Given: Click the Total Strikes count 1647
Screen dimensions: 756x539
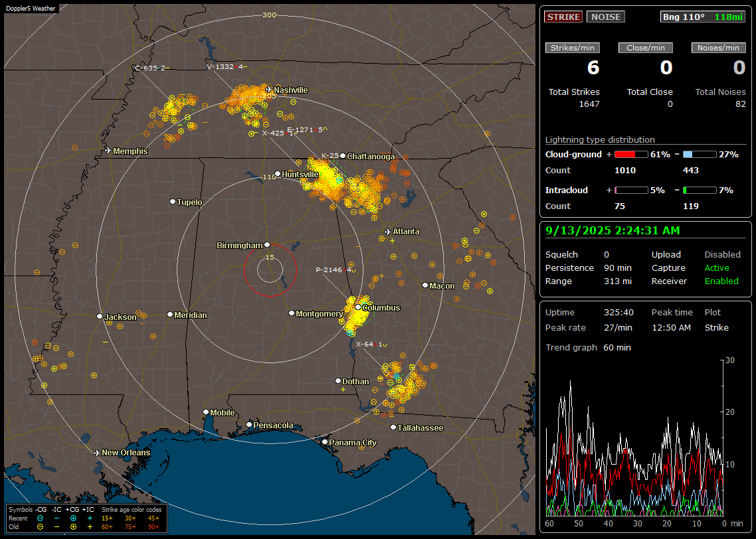Looking at the screenshot, I should click(589, 104).
